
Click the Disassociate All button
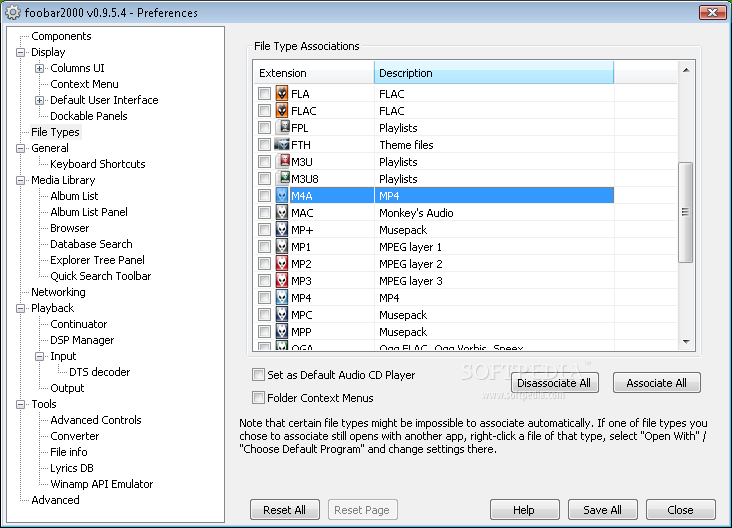(x=554, y=383)
